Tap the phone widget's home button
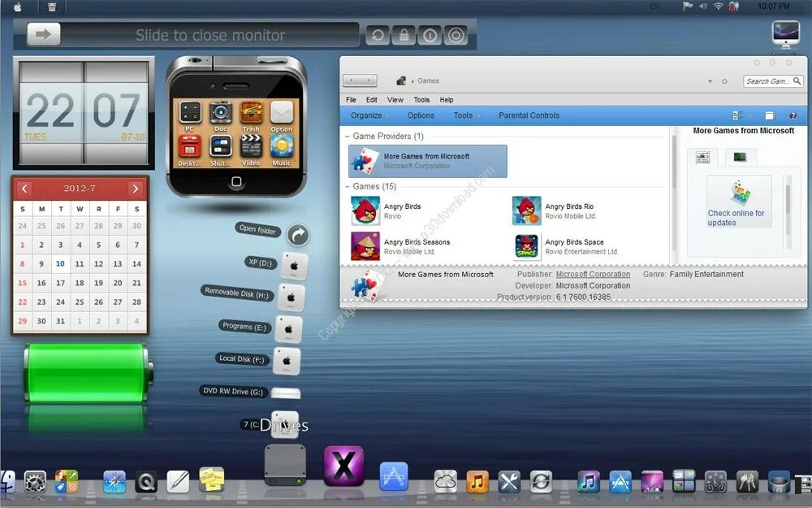This screenshot has width=812, height=508. [x=236, y=181]
